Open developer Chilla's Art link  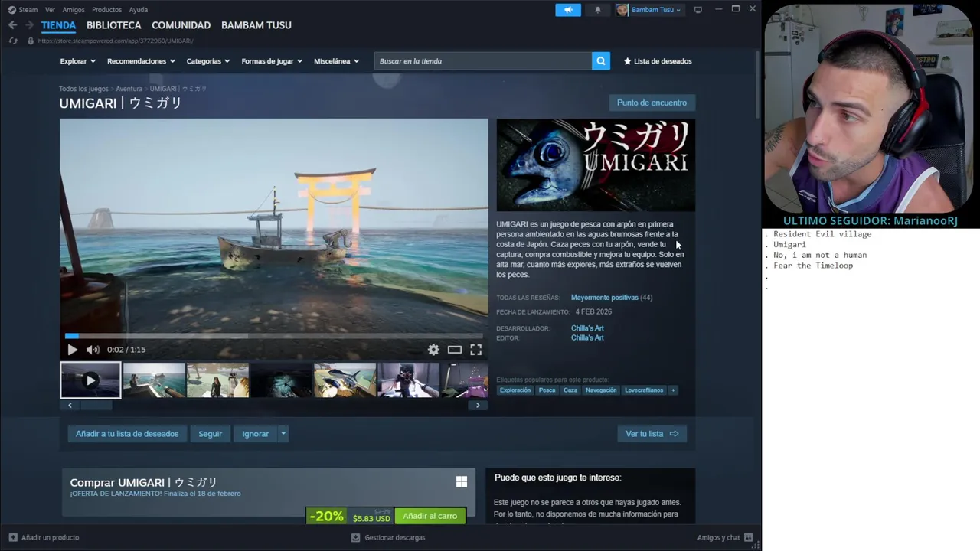(587, 328)
